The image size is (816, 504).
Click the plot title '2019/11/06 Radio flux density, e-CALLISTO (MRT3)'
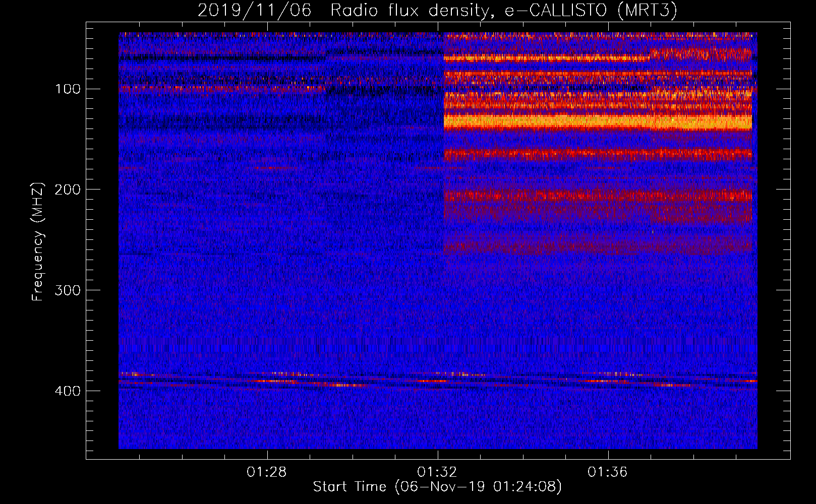437,10
